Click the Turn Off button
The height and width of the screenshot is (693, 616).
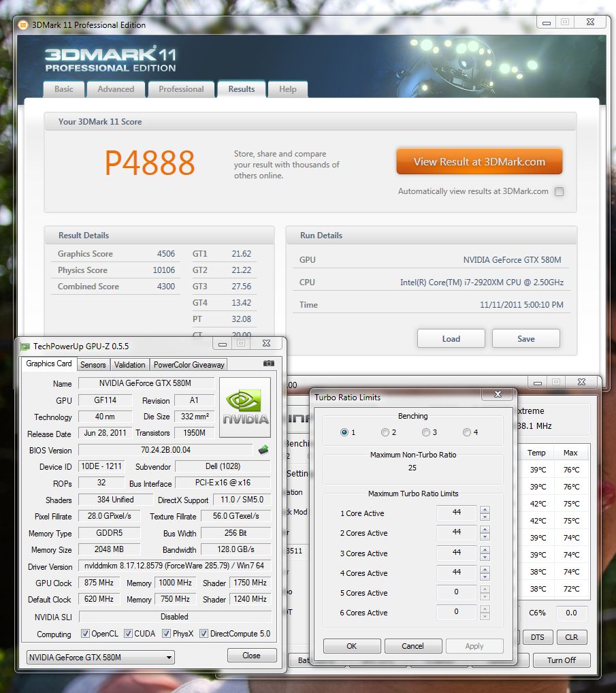pos(561,660)
